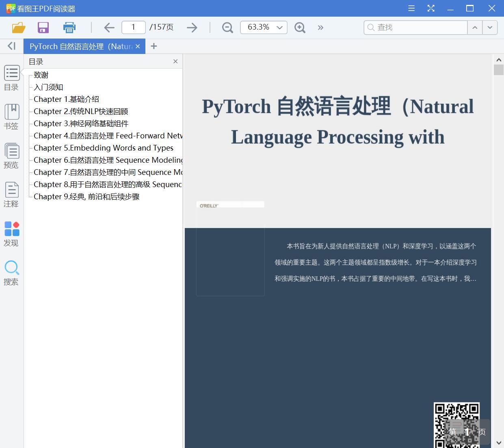Save the current document
The height and width of the screenshot is (448, 504).
[43, 27]
